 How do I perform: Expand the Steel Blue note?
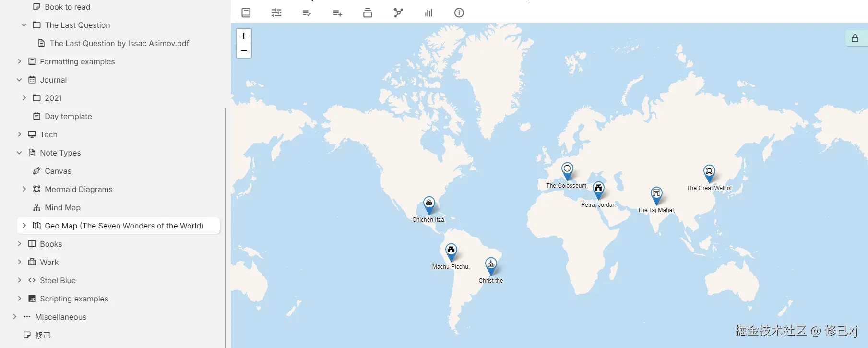[x=19, y=280]
